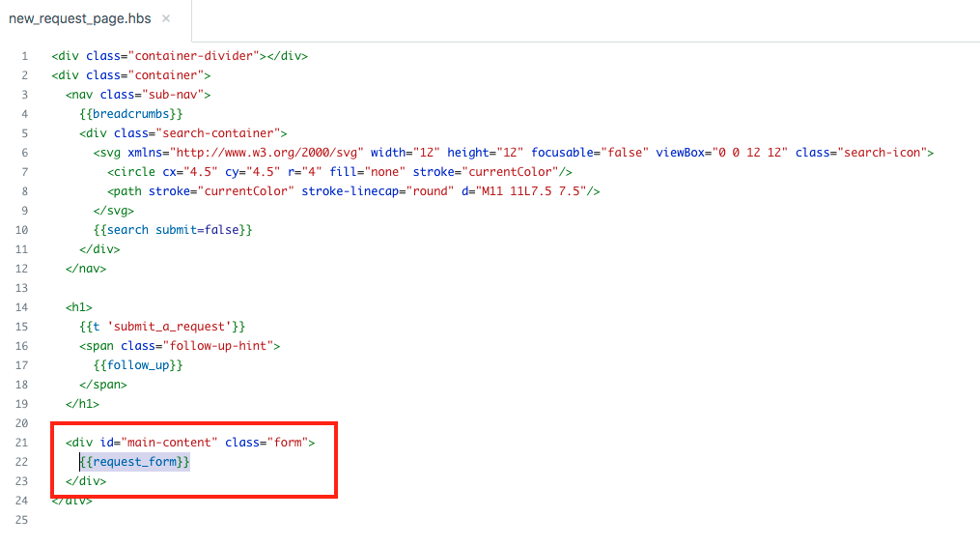Screen dimensions: 980x546
Task: Click line number 1 in gutter
Action: 25,56
